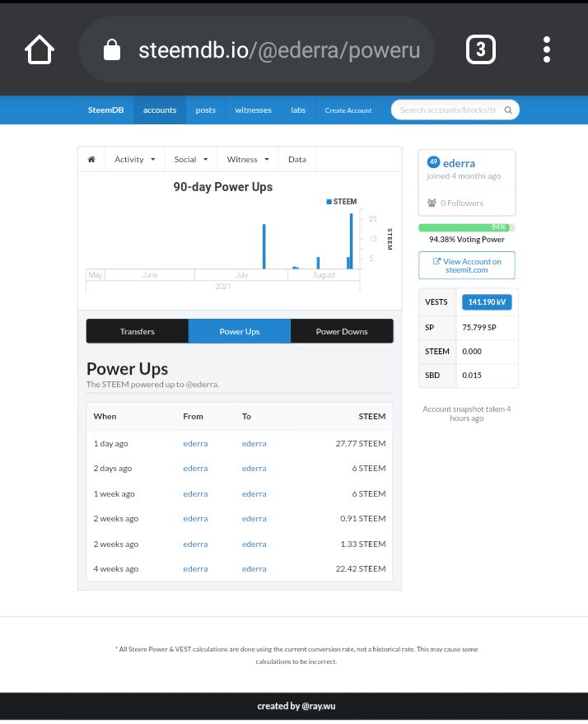Image resolution: width=588 pixels, height=724 pixels.
Task: Open SteemDB home in navbar
Action: point(105,110)
